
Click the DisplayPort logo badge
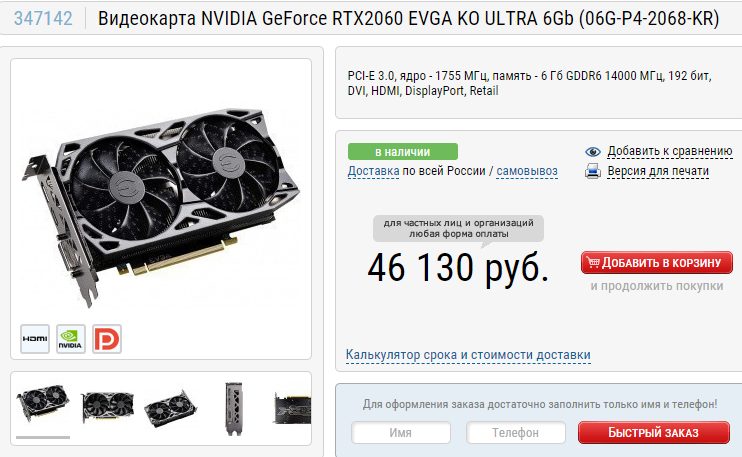107,339
